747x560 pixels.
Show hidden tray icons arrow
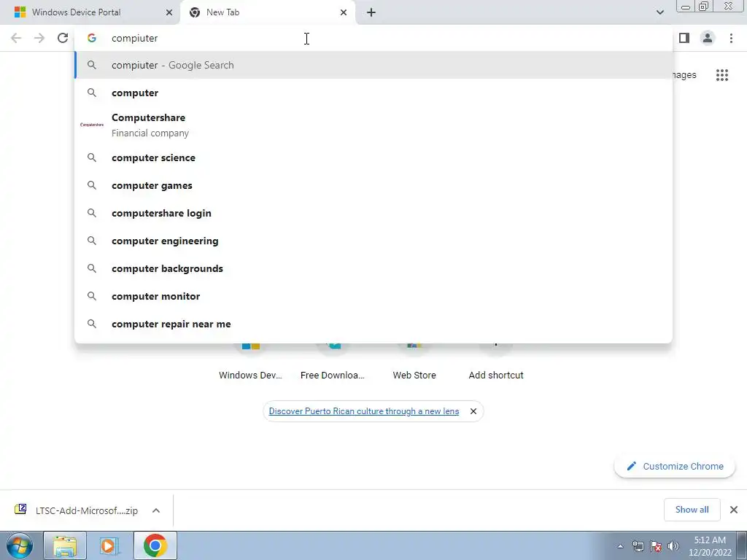[620, 546]
